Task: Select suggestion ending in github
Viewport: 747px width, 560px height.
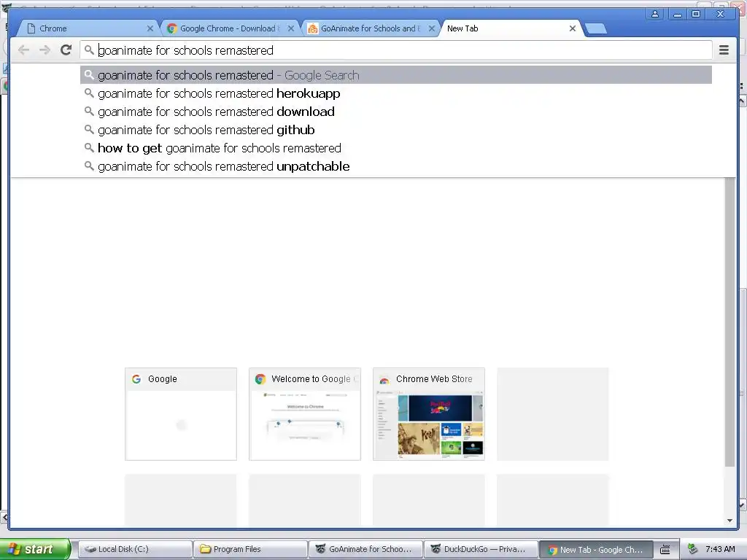Action: (396, 130)
